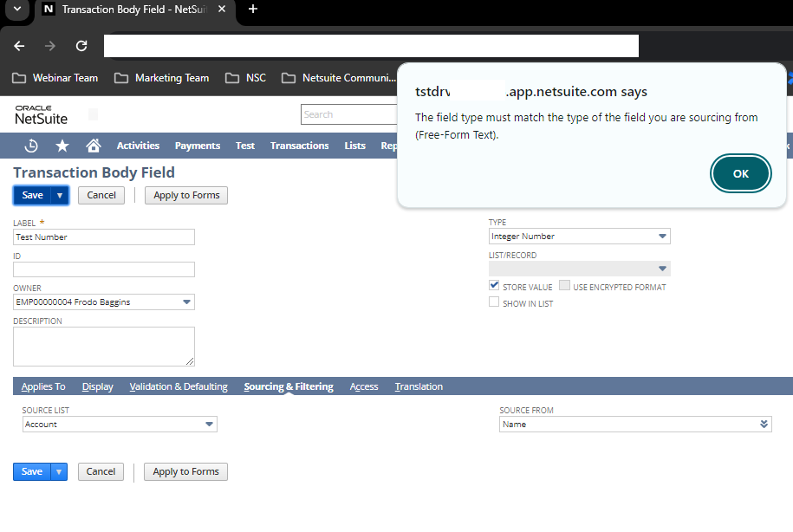Click OK in the alert dialog
Image resolution: width=793 pixels, height=532 pixels.
[x=740, y=173]
